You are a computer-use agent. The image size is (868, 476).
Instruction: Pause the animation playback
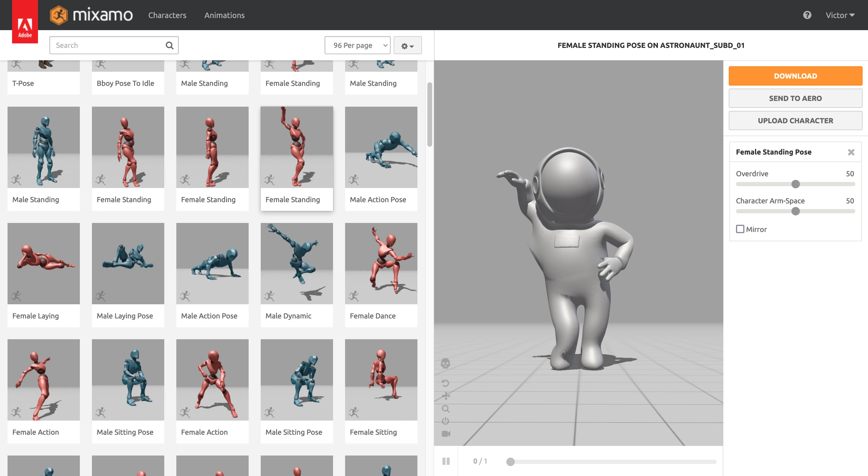point(446,461)
